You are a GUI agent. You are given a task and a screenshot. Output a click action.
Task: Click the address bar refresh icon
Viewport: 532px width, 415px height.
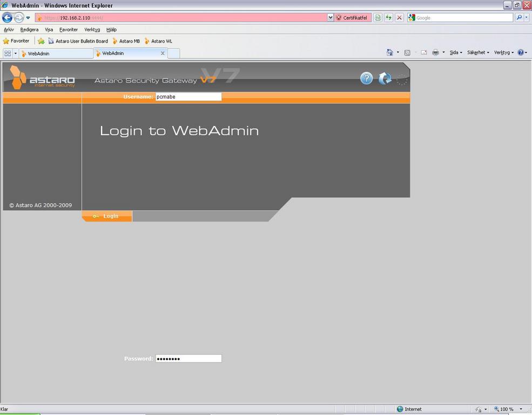coord(388,17)
